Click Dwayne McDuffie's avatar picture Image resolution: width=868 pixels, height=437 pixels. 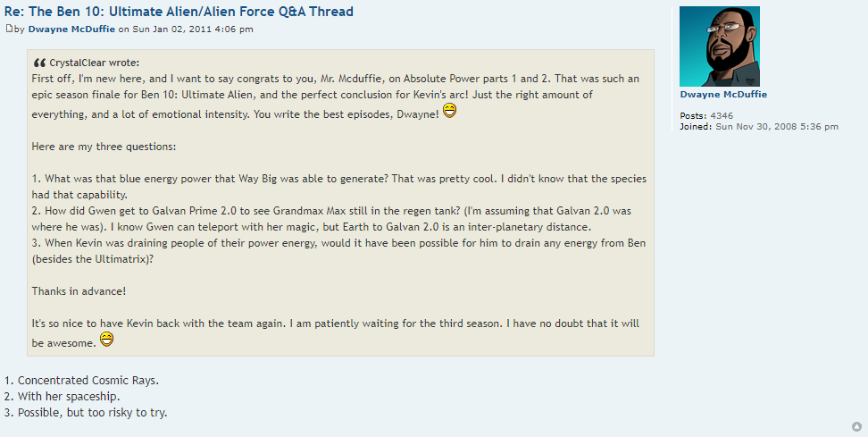click(719, 46)
